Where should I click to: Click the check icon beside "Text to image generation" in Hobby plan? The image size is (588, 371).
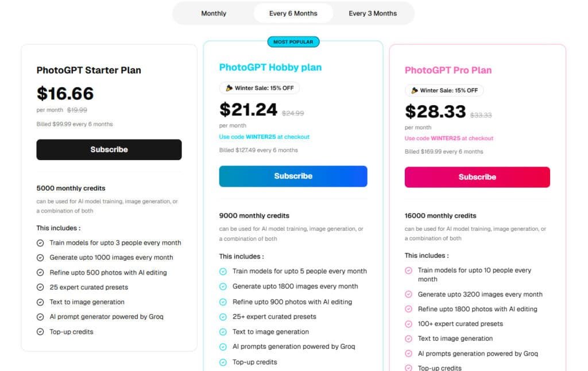coord(223,332)
